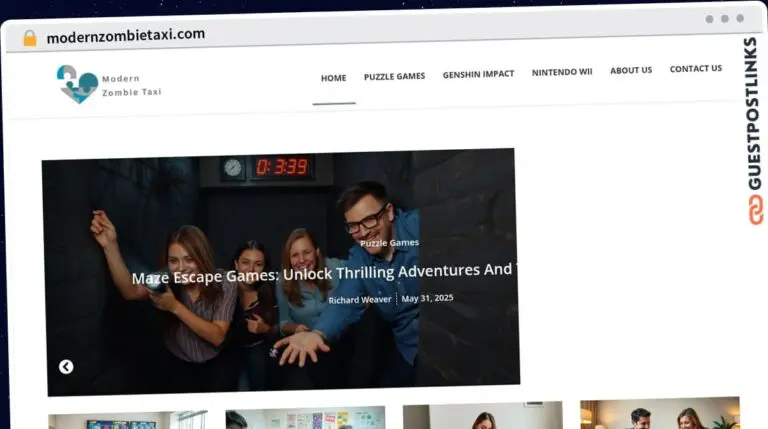
Task: Go to previous slide with arrow icon
Action: tap(66, 367)
